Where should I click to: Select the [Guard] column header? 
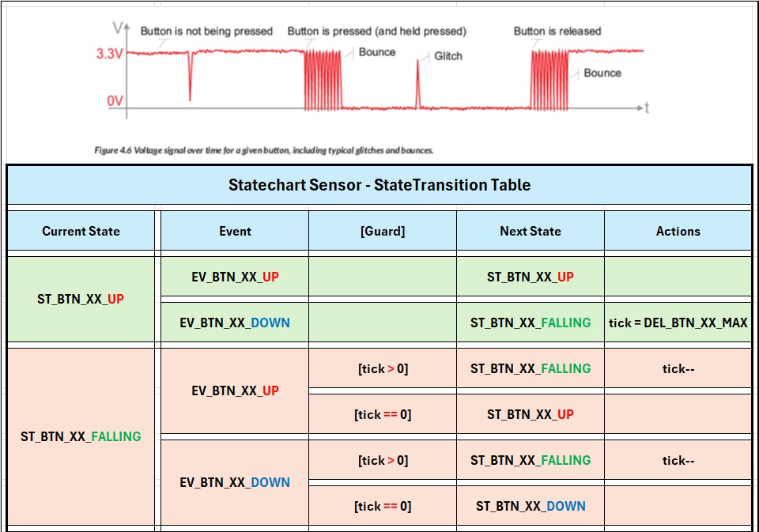(383, 231)
